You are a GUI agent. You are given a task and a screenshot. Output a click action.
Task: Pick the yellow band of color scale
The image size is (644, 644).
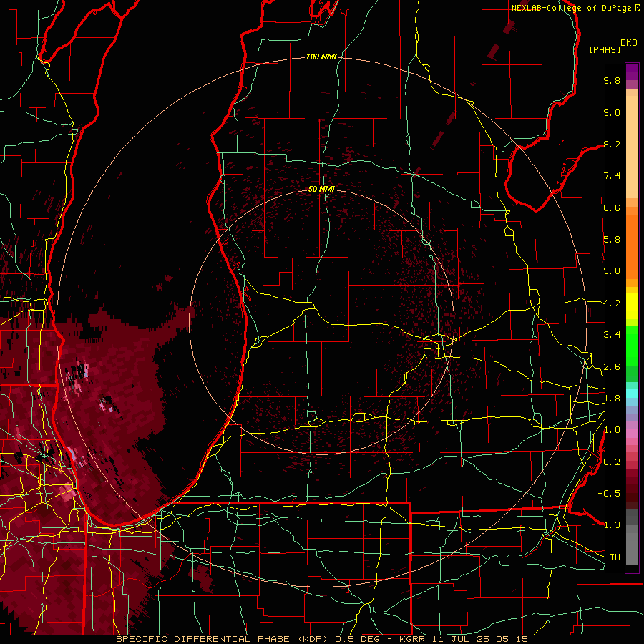click(x=632, y=306)
